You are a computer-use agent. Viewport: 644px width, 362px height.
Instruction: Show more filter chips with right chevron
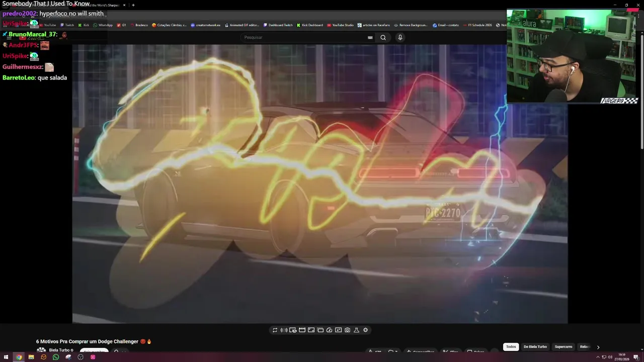(598, 347)
